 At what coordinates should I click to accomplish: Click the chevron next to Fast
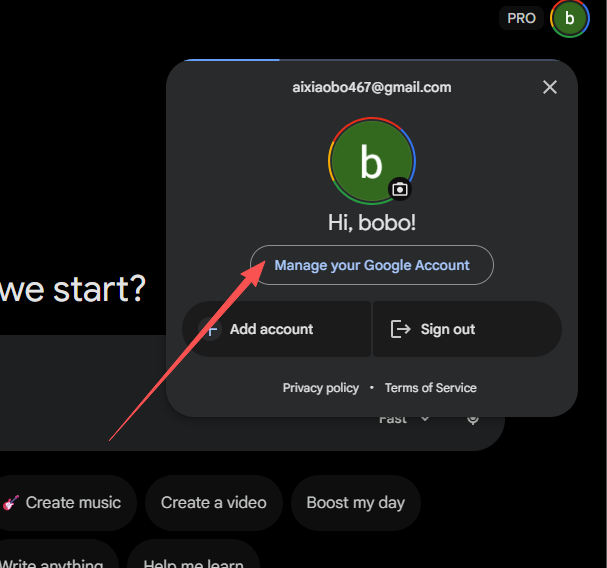(425, 419)
